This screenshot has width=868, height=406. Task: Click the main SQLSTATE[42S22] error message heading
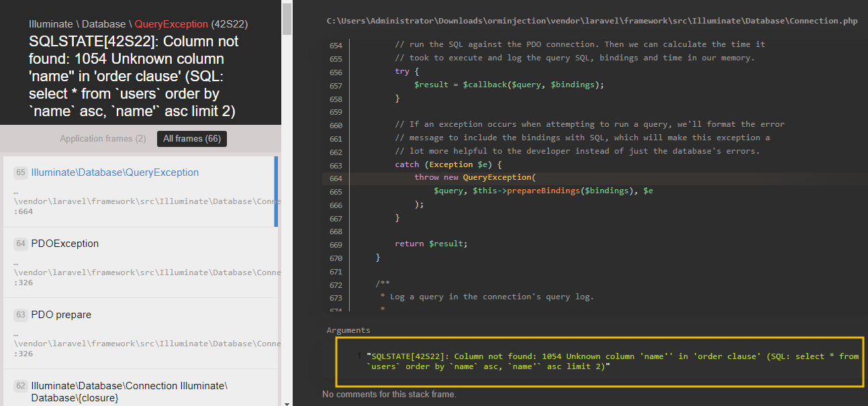coord(134,76)
